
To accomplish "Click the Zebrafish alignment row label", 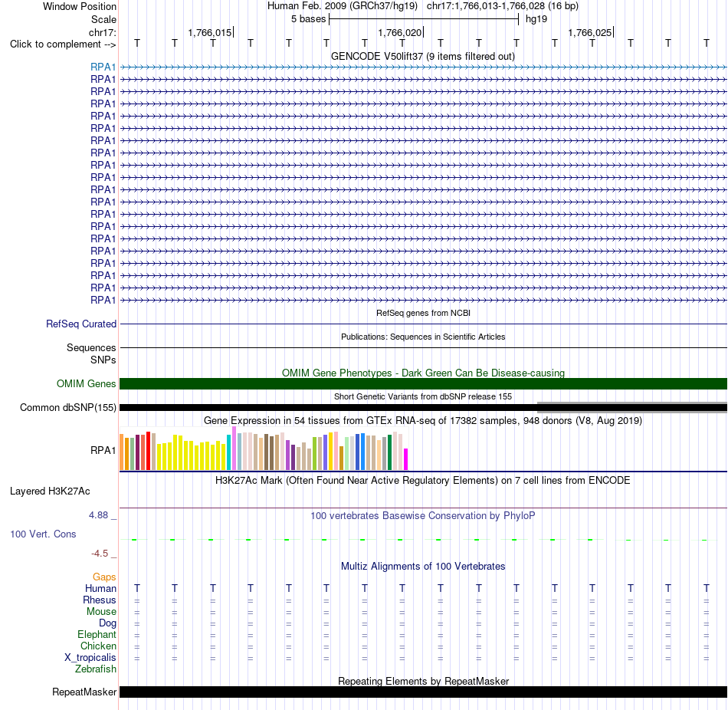I will tap(96, 669).
